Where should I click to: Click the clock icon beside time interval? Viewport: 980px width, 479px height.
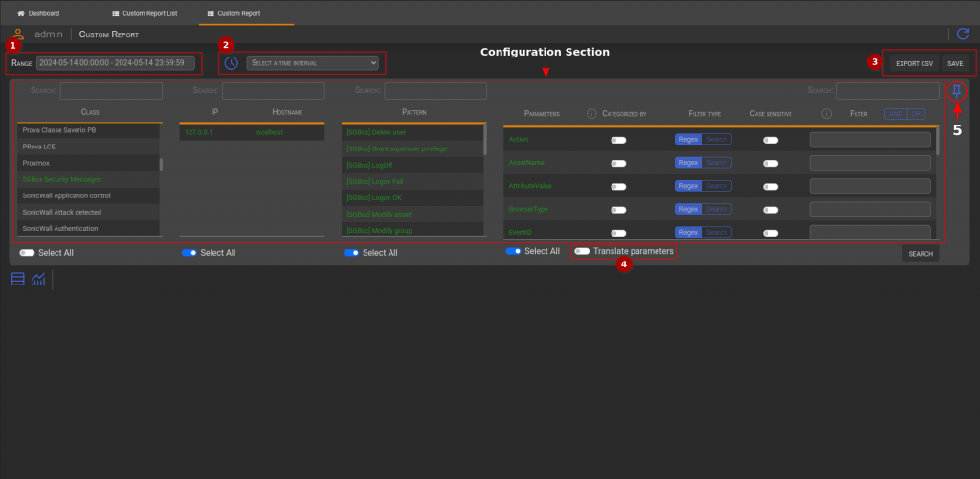tap(232, 63)
